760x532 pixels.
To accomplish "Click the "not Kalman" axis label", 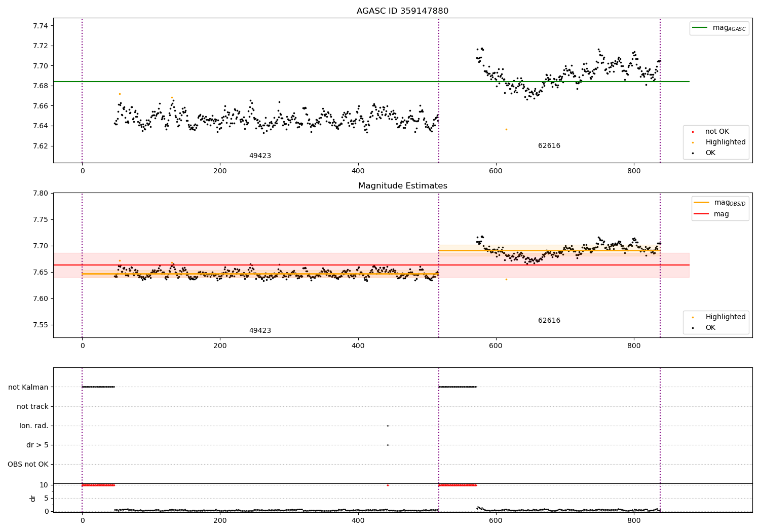I will coord(28,387).
